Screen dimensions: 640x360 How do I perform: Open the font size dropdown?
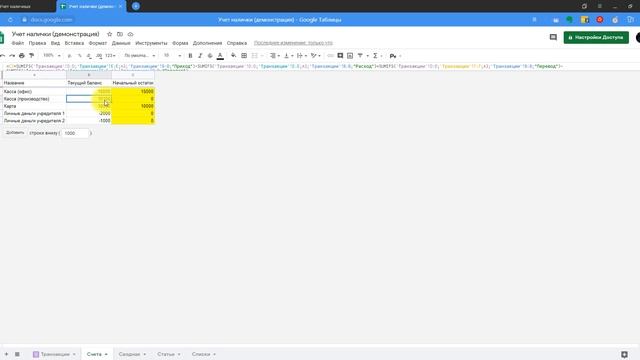(x=172, y=56)
